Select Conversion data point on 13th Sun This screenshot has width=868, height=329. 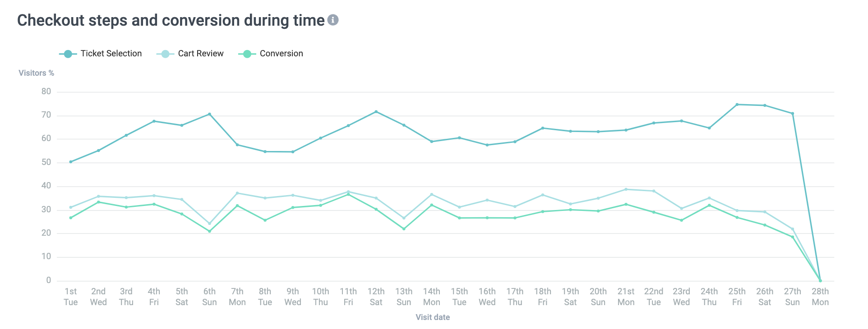pyautogui.click(x=404, y=229)
